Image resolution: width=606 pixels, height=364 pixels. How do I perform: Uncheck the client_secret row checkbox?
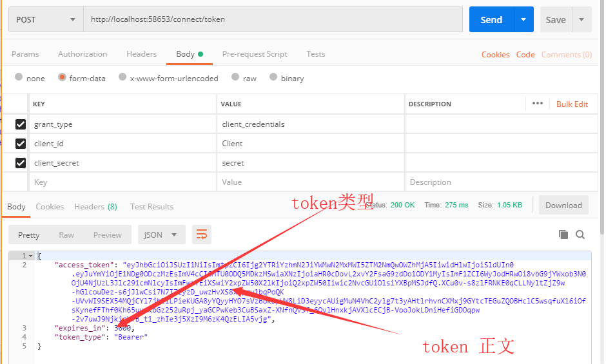coord(21,163)
